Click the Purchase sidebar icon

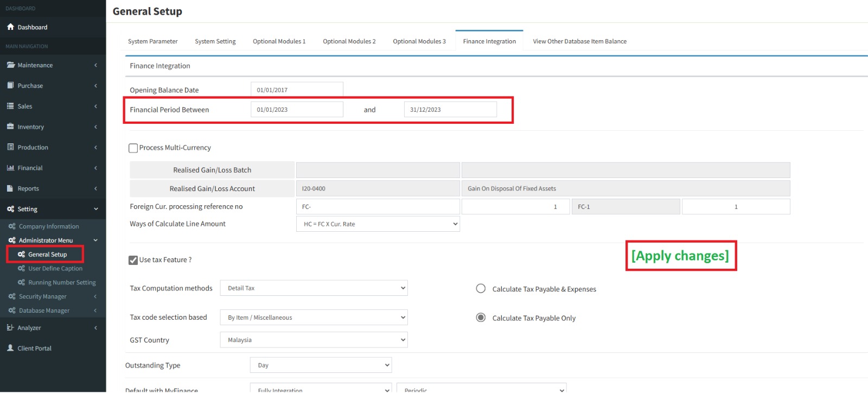click(x=10, y=86)
